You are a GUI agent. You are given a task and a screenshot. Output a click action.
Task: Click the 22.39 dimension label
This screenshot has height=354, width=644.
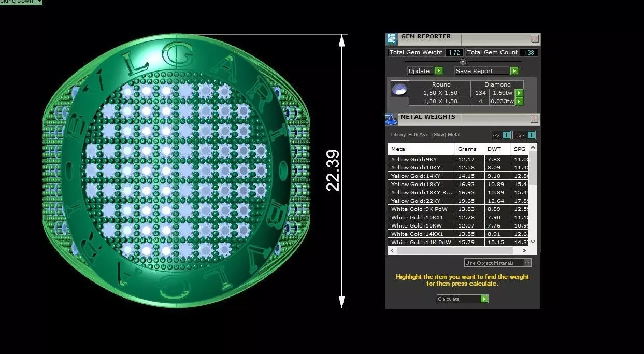(333, 171)
